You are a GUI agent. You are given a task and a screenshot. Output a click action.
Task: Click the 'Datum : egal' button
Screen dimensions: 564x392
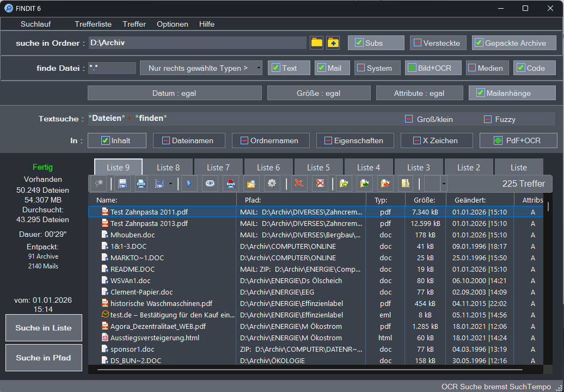point(174,93)
